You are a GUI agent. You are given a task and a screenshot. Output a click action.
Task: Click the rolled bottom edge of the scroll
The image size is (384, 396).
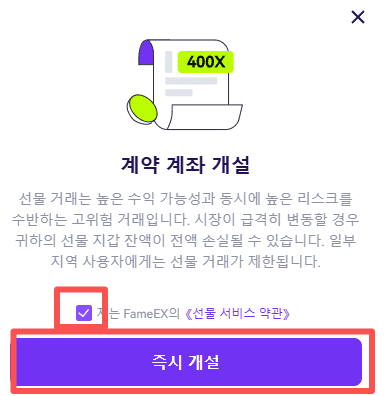click(204, 117)
